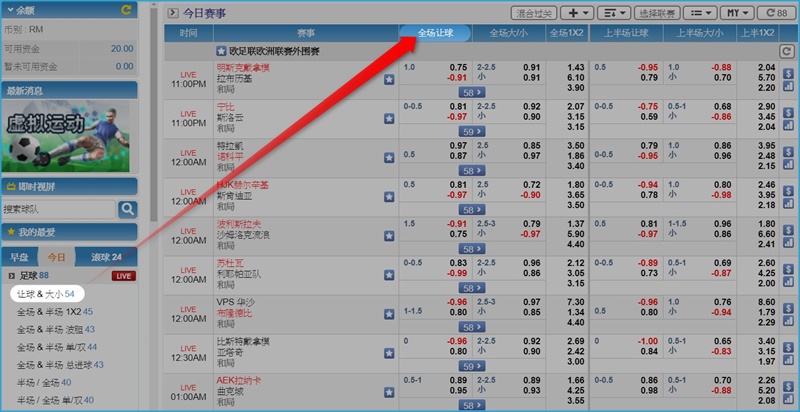Screen dimensions: 800x412
Task: Open the 即时视屏 live TV panel
Action: coord(69,187)
